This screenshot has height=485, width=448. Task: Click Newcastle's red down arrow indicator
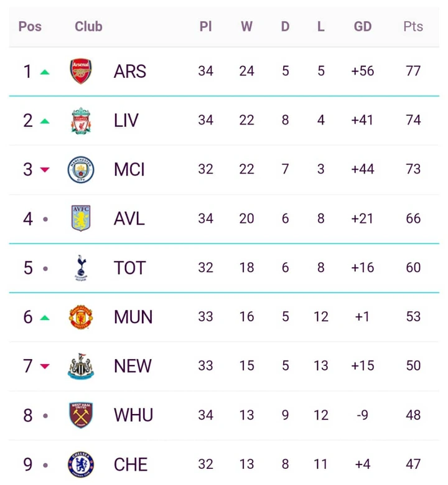pos(45,366)
